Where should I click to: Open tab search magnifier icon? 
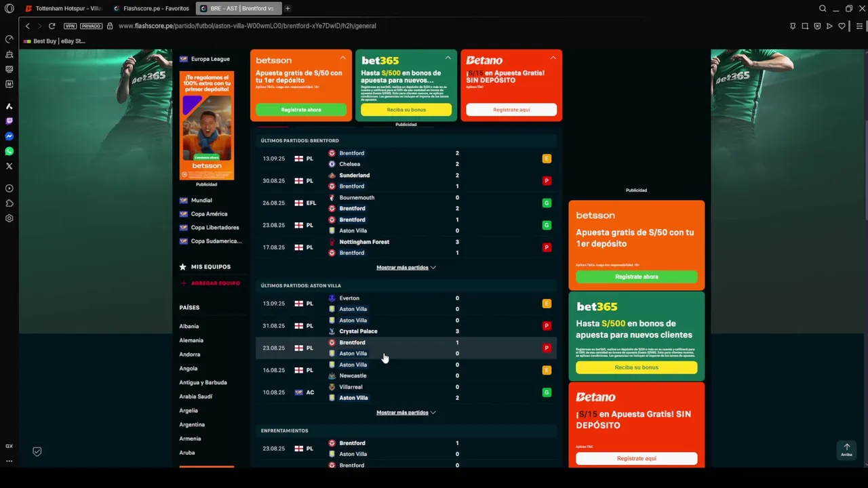(823, 9)
